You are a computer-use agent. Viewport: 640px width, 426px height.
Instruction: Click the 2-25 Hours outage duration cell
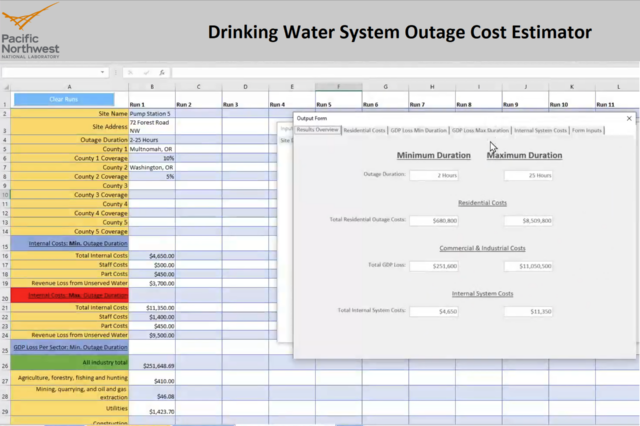(152, 140)
